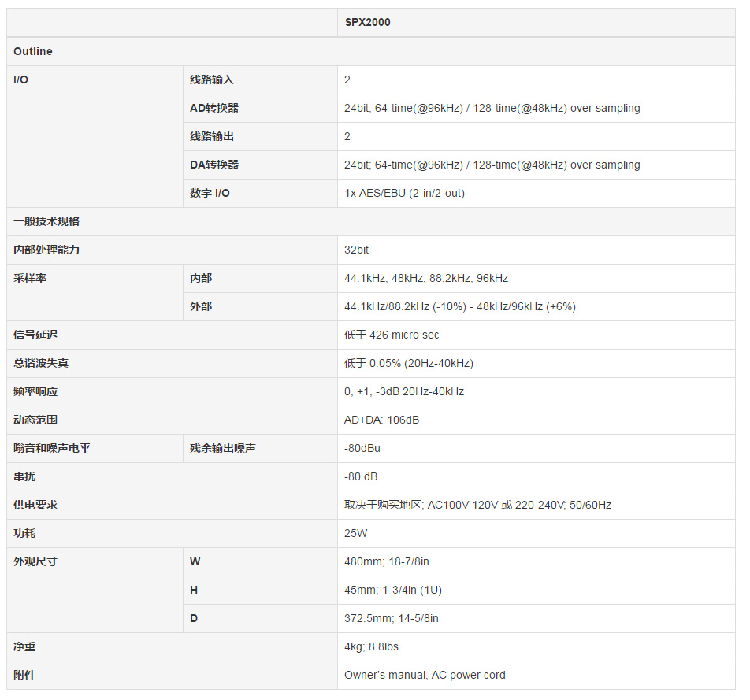Click the SPX2000 column header
Viewport: 750px width, 700px height.
(x=367, y=22)
